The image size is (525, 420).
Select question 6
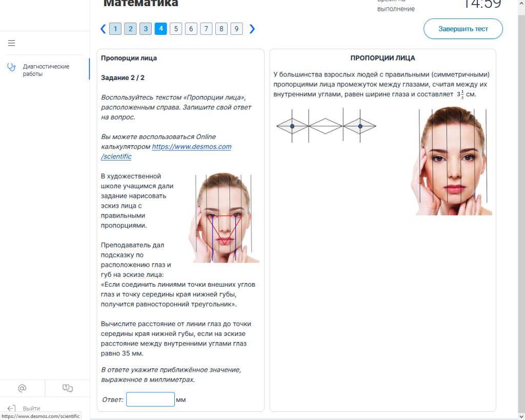pos(191,29)
